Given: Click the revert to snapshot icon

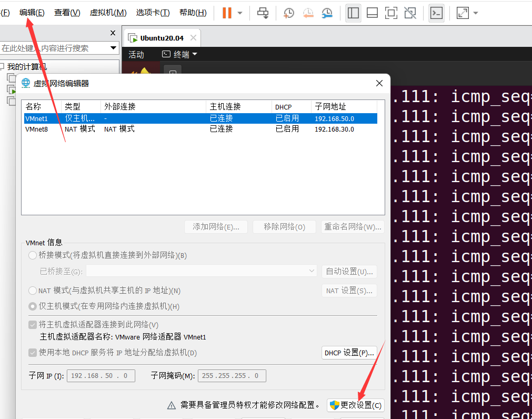Looking at the screenshot, I should point(308,13).
